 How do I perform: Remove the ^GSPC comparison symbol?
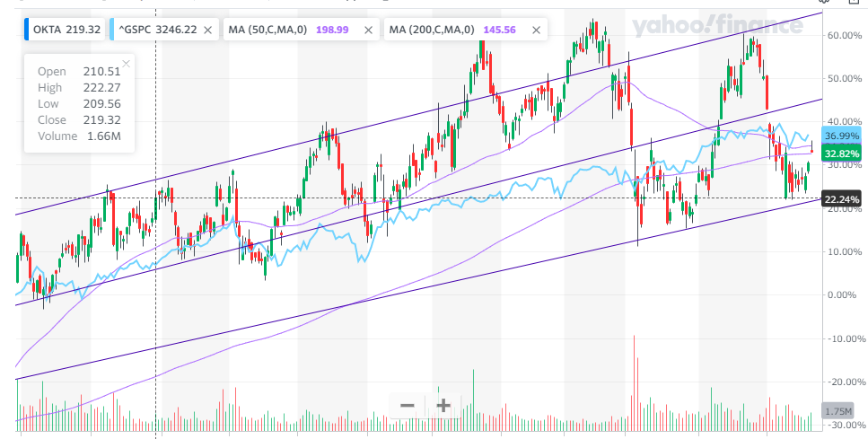[207, 30]
